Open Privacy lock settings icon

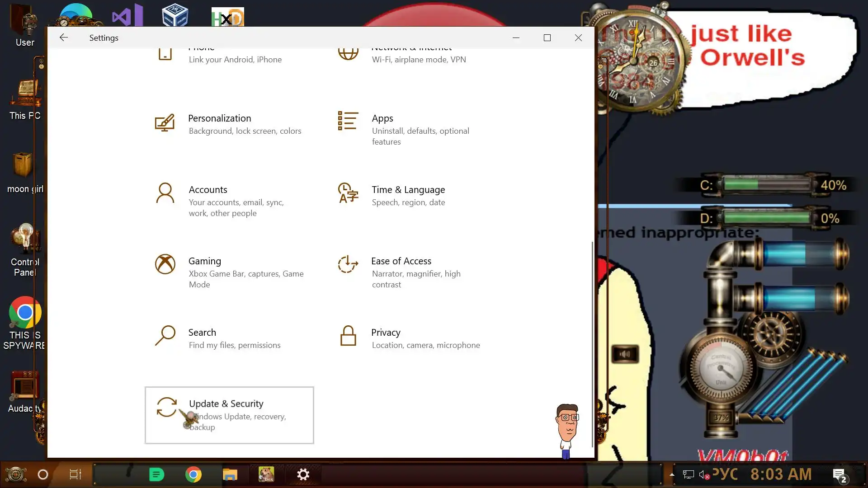348,336
